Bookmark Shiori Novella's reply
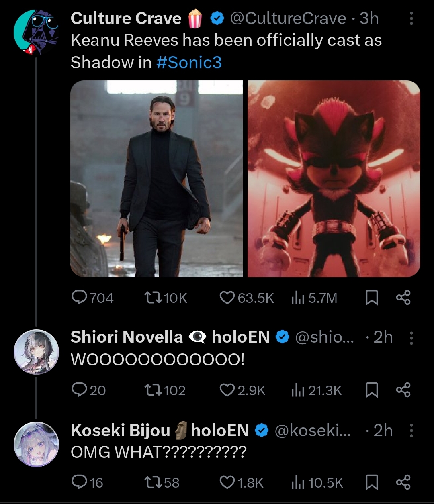 (372, 390)
